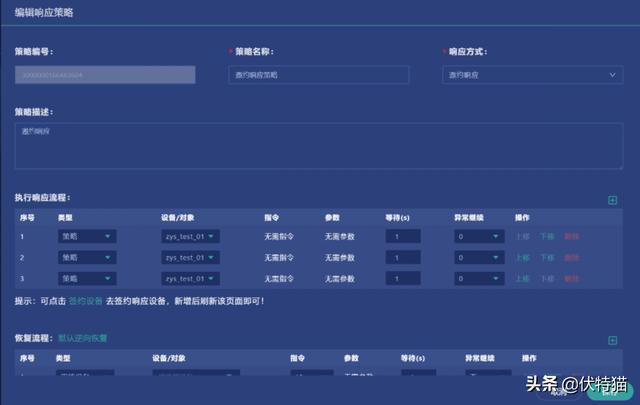Open the 响应方式 dropdown

[x=532, y=75]
